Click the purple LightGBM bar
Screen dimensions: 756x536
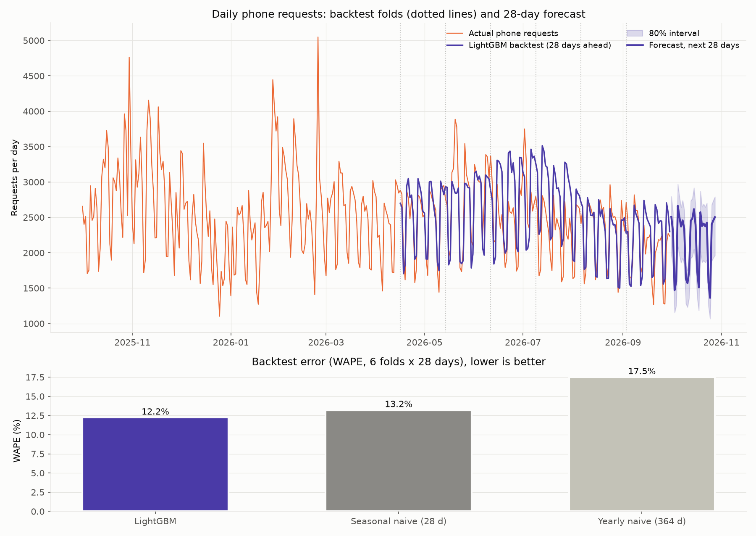155,465
